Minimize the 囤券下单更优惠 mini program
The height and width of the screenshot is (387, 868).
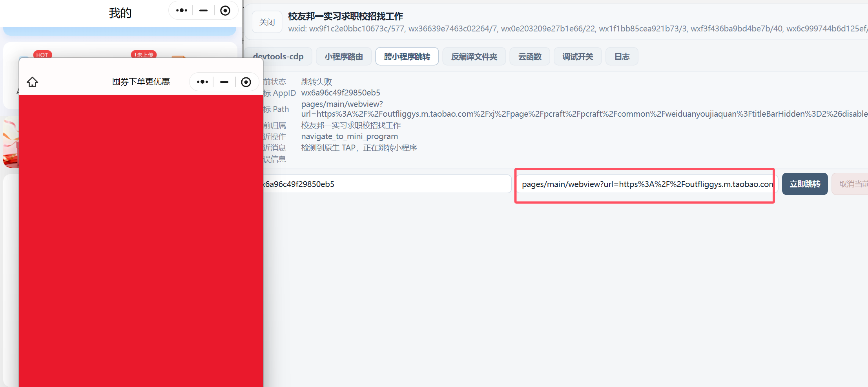pyautogui.click(x=224, y=82)
